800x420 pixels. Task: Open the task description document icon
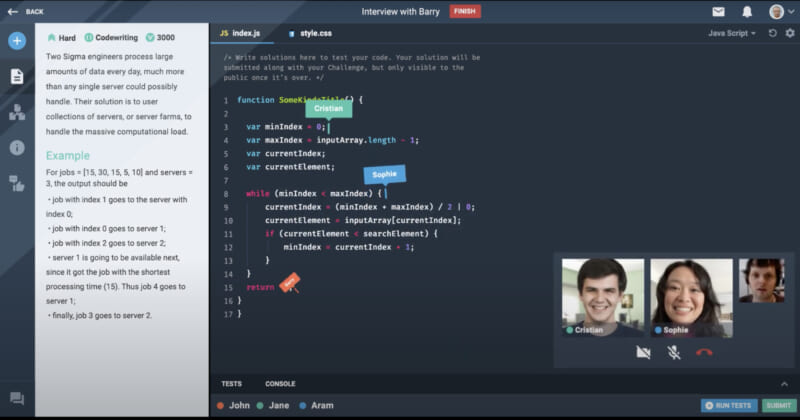[17, 76]
